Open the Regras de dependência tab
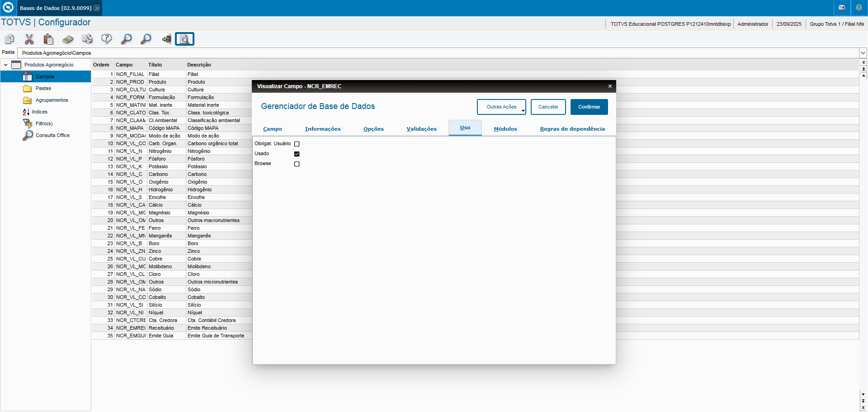 (572, 129)
